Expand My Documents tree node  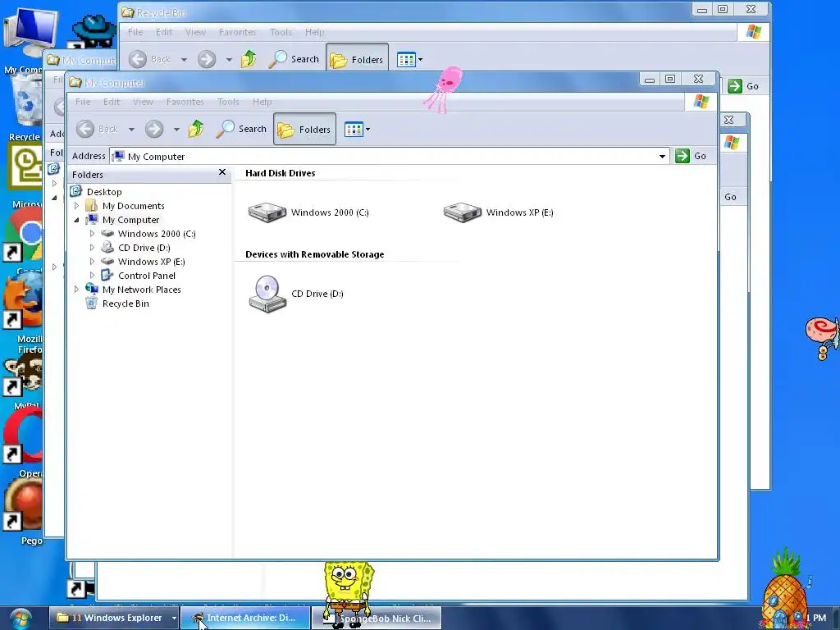click(76, 206)
